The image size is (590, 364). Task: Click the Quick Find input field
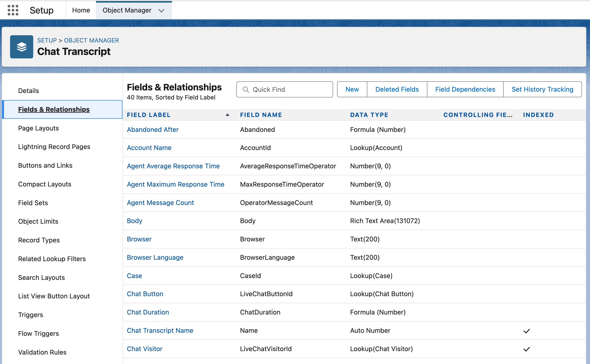[x=285, y=89]
